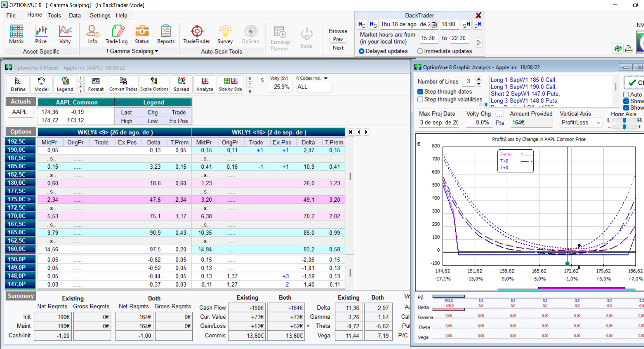Toggle the S button beside Volty field

click(x=262, y=80)
